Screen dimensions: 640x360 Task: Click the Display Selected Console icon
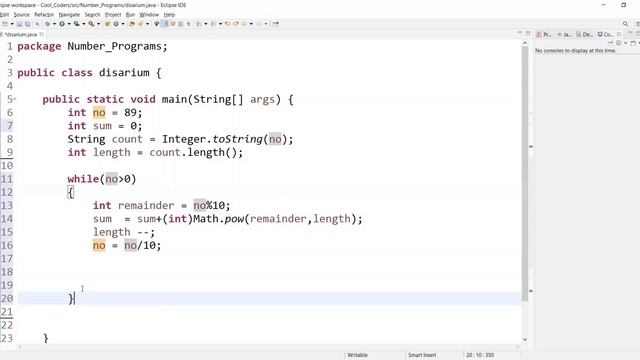619,43
